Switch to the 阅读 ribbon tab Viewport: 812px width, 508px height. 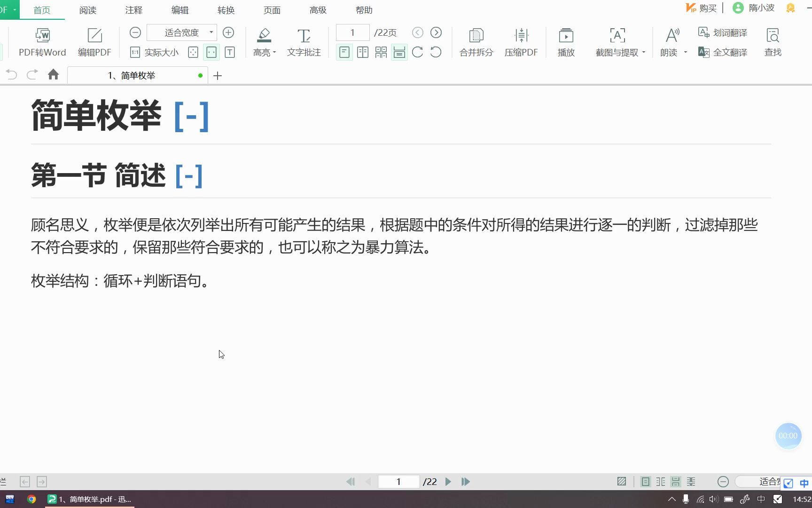click(x=88, y=10)
